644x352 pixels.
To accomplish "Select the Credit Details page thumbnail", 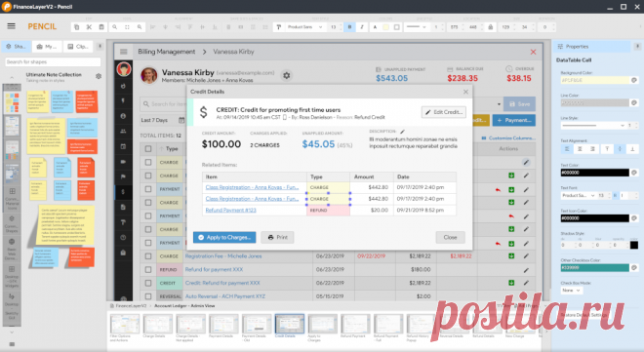I will pos(290,325).
